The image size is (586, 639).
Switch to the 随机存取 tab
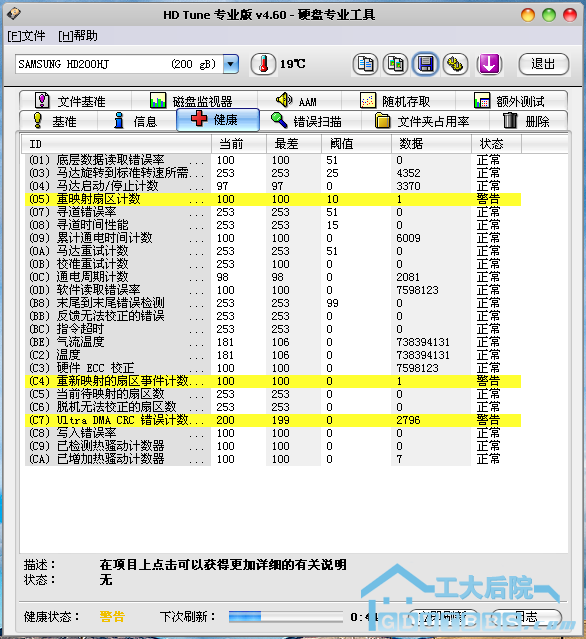[399, 101]
